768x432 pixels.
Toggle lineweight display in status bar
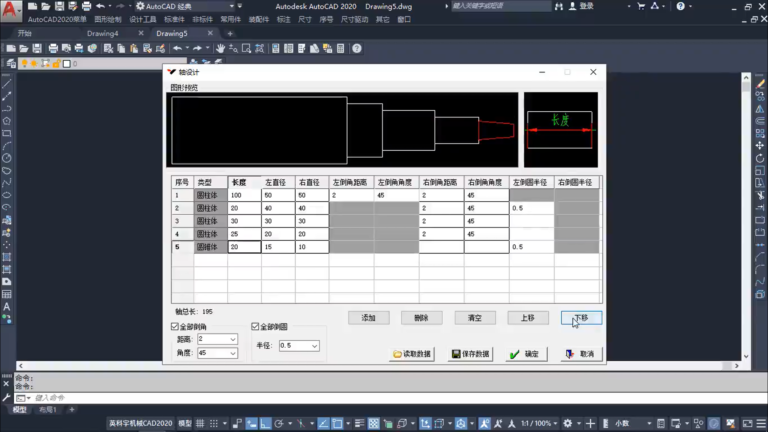pos(360,423)
